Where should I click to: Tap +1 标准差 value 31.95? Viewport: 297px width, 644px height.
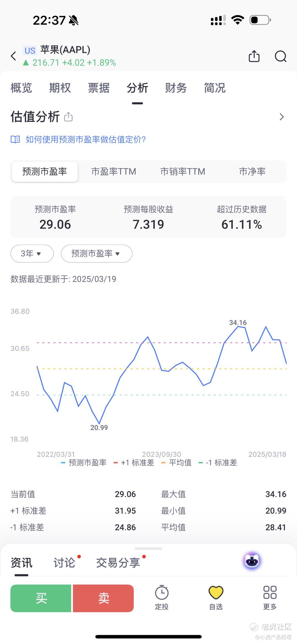click(125, 511)
